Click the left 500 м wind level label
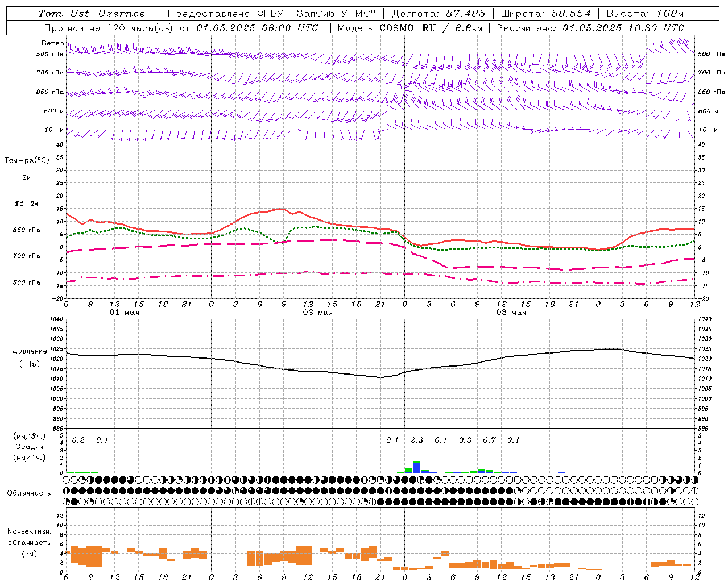 [54, 111]
